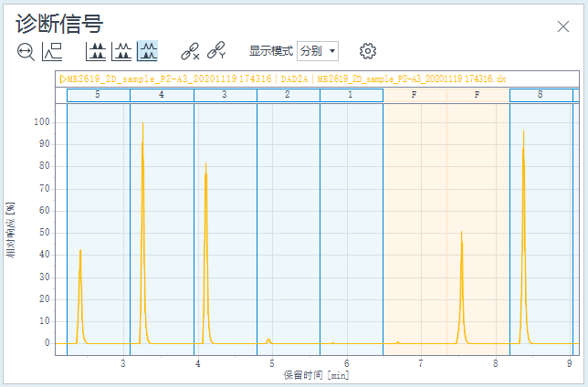Select the filled-peaks scaling mode icon
588x387 pixels.
96,51
